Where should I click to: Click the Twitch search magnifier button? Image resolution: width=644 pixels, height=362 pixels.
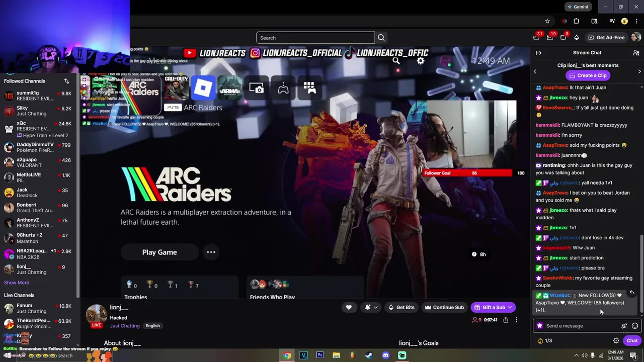pyautogui.click(x=381, y=38)
